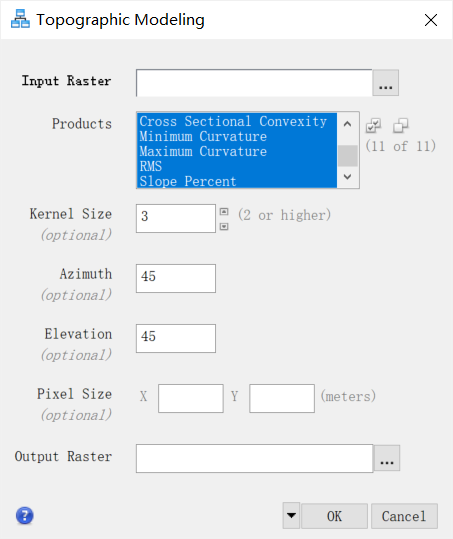The width and height of the screenshot is (453, 539).
Task: Click the Cancel button
Action: [x=404, y=516]
